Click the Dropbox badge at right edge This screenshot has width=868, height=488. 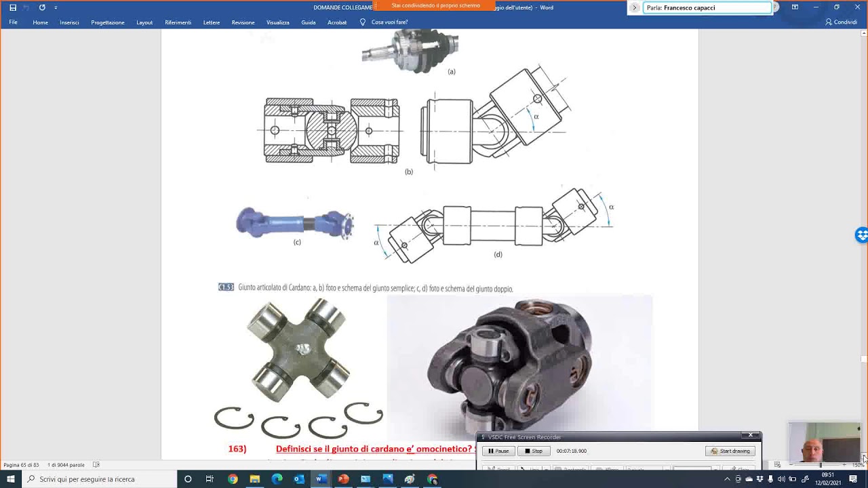[x=862, y=235]
